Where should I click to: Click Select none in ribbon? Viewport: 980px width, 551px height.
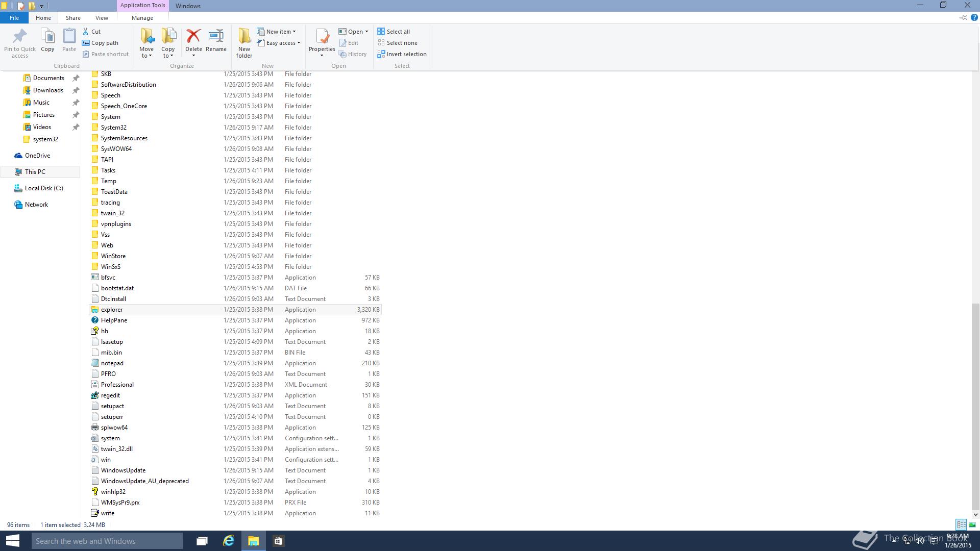pos(397,43)
